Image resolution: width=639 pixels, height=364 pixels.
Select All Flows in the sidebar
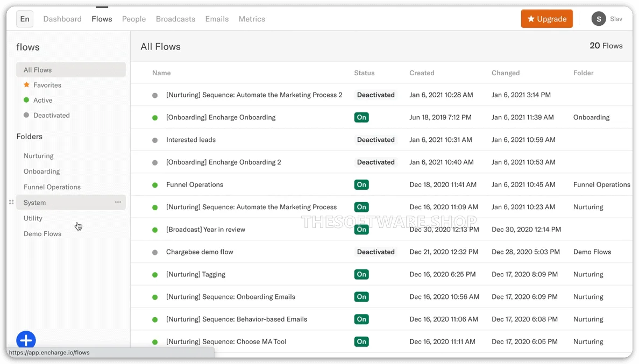71,69
